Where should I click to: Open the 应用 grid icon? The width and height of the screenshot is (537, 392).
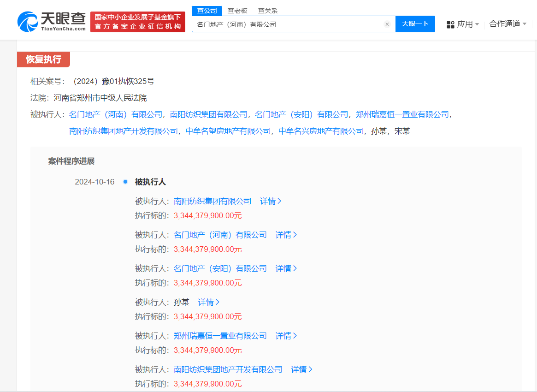[450, 24]
